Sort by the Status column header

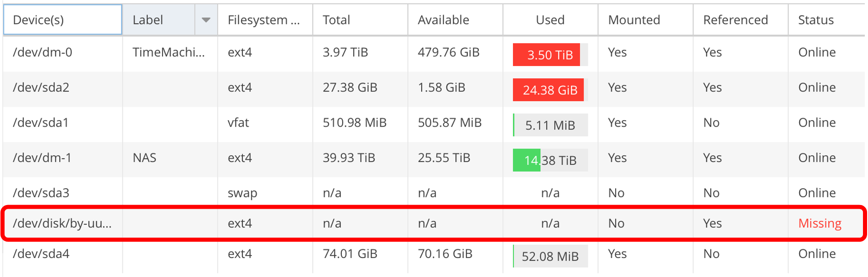826,20
